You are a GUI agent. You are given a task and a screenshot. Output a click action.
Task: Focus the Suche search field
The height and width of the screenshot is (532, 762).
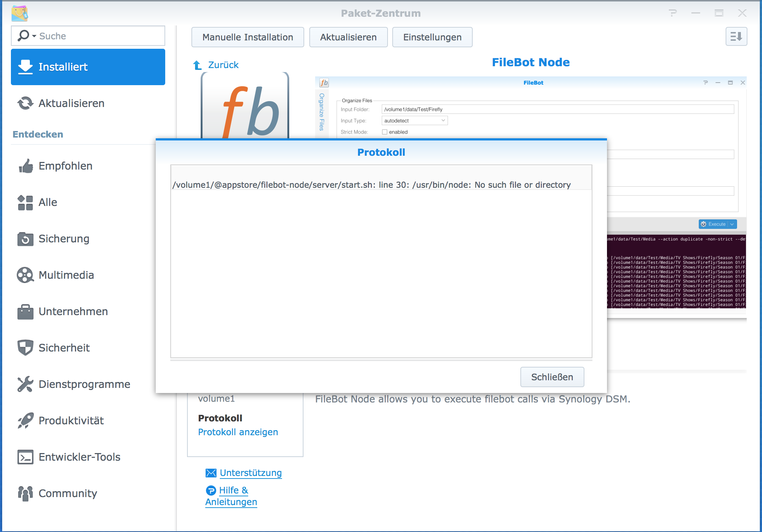tap(88, 36)
